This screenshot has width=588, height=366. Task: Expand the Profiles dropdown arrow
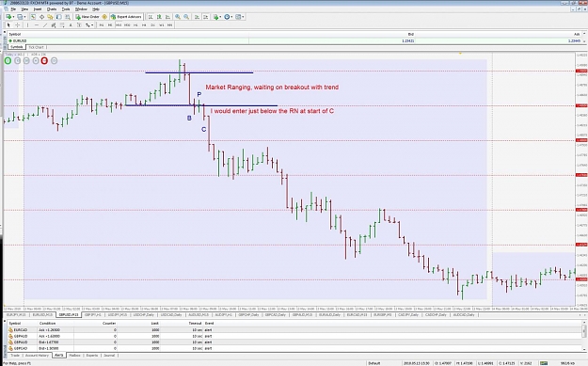coord(25,17)
